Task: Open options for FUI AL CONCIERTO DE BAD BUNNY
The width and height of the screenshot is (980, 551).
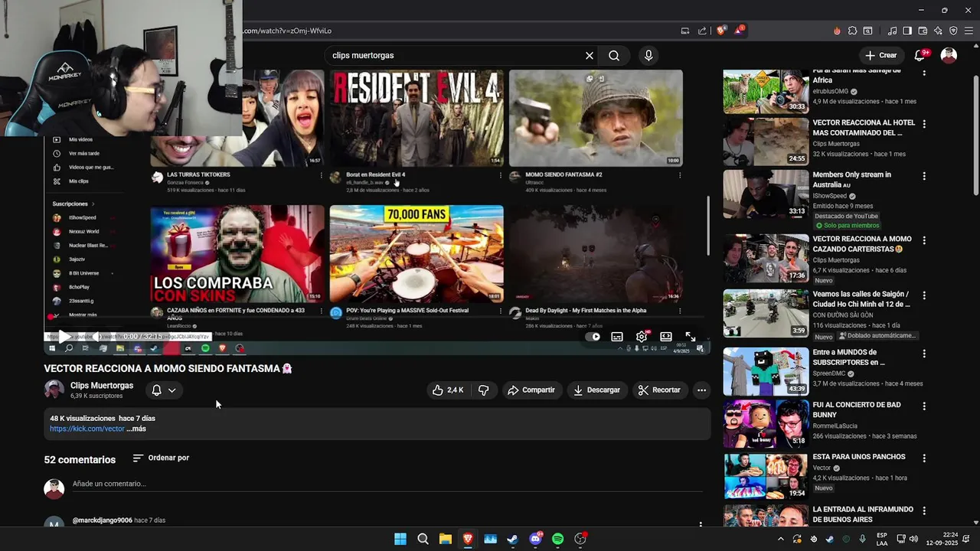Action: (924, 406)
